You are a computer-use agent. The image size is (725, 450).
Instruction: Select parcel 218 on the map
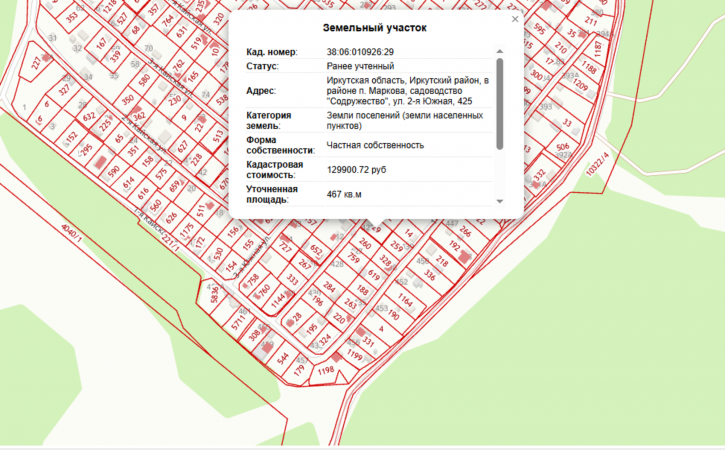point(442,262)
